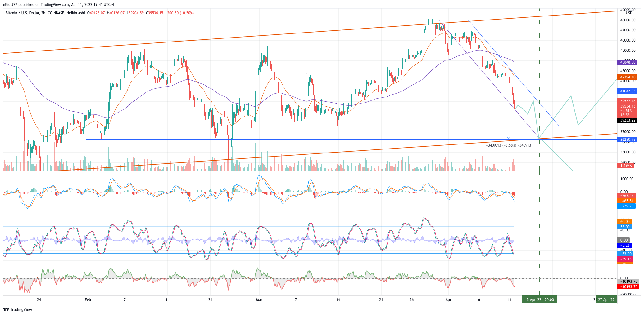644x315 pixels.
Task: Click the open value O40126.07
Action: click(x=96, y=13)
